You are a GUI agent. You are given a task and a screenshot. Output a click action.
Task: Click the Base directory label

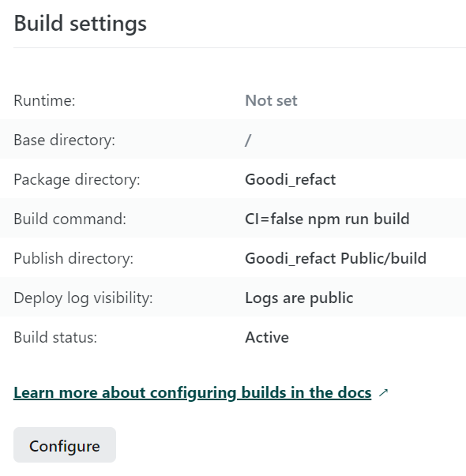coord(65,141)
